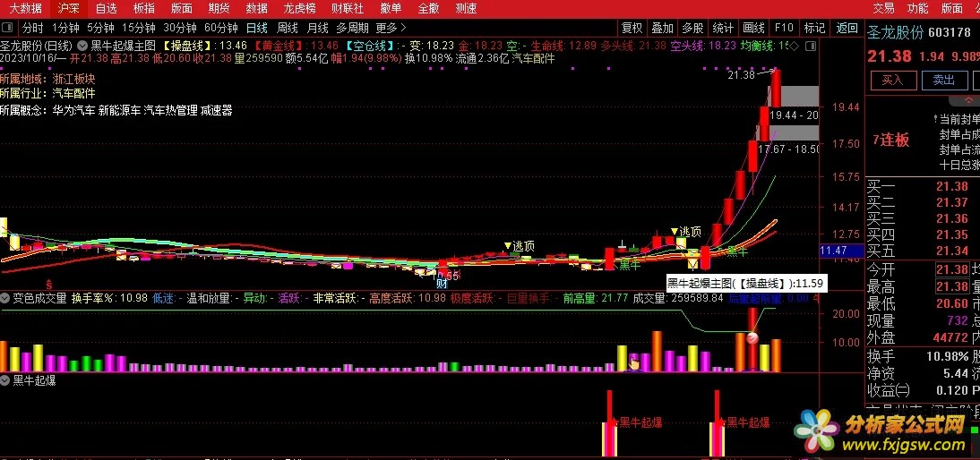Image resolution: width=980 pixels, height=460 pixels.
Task: Switch to 分时 intraday view
Action: coord(33,28)
